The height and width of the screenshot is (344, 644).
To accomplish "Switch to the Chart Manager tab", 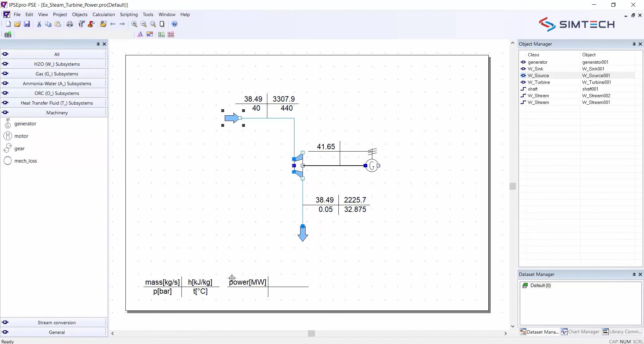I will tap(580, 332).
